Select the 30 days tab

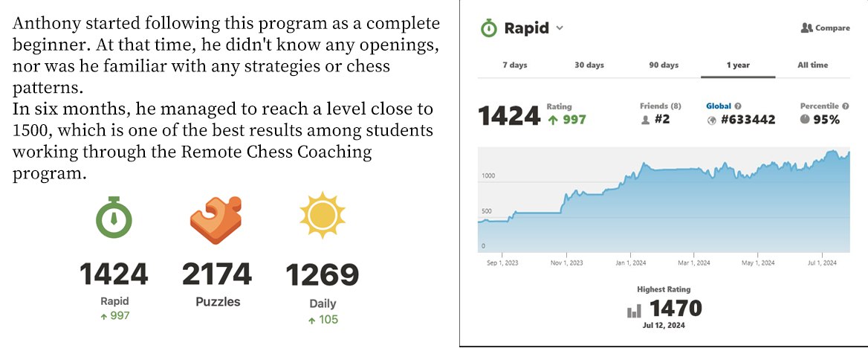pos(589,65)
